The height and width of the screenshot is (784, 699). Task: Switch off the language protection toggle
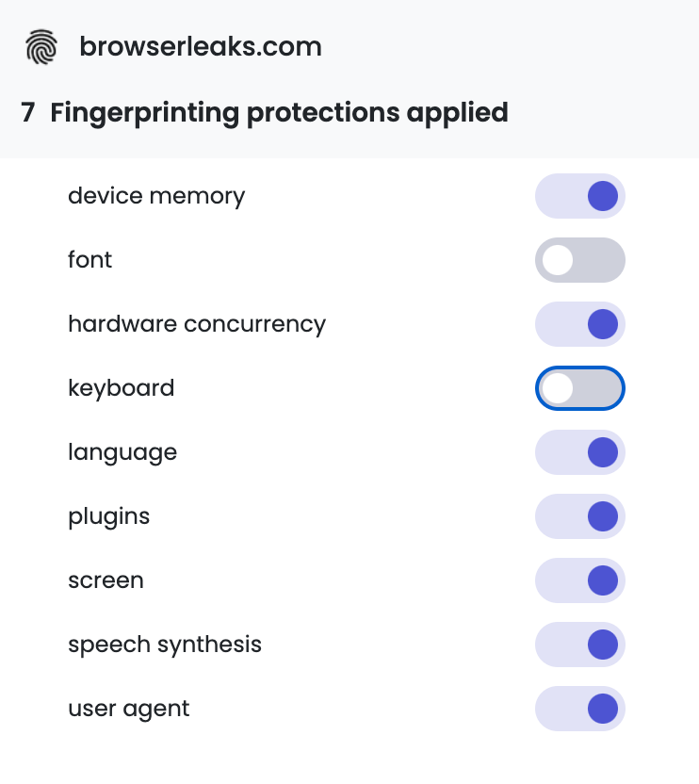coord(580,452)
